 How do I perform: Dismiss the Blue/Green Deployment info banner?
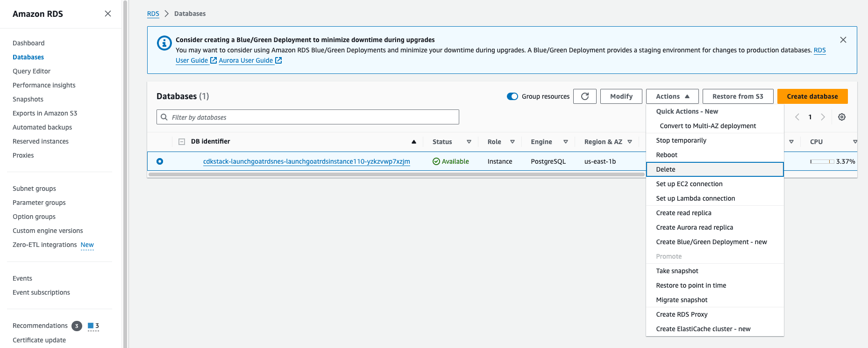[843, 40]
